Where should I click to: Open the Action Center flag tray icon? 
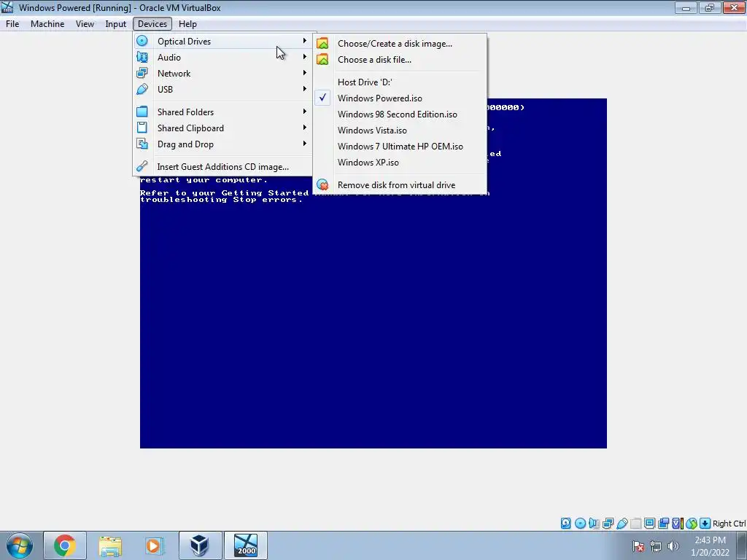pos(638,546)
